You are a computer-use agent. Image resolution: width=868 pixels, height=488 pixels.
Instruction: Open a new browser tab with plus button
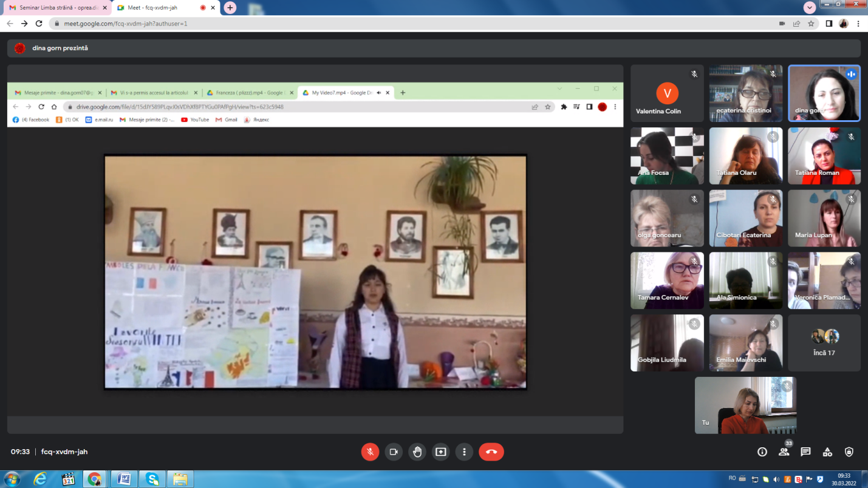(x=230, y=7)
